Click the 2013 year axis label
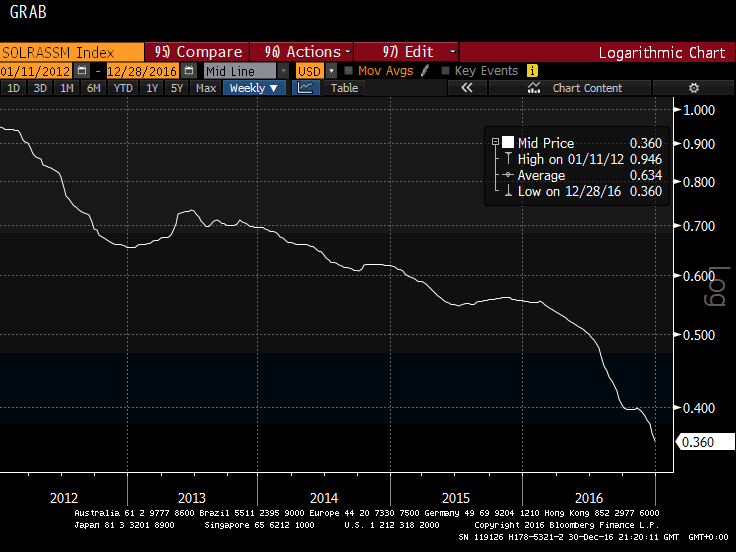 click(192, 498)
